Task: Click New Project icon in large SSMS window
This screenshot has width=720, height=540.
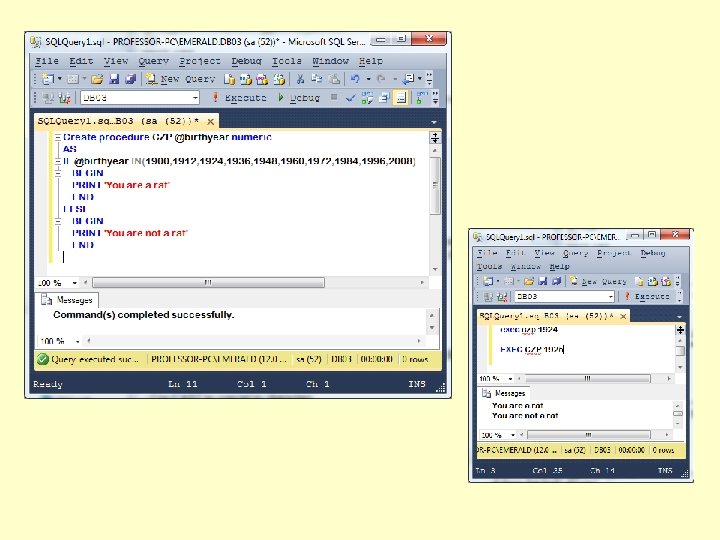Action: tap(48, 79)
